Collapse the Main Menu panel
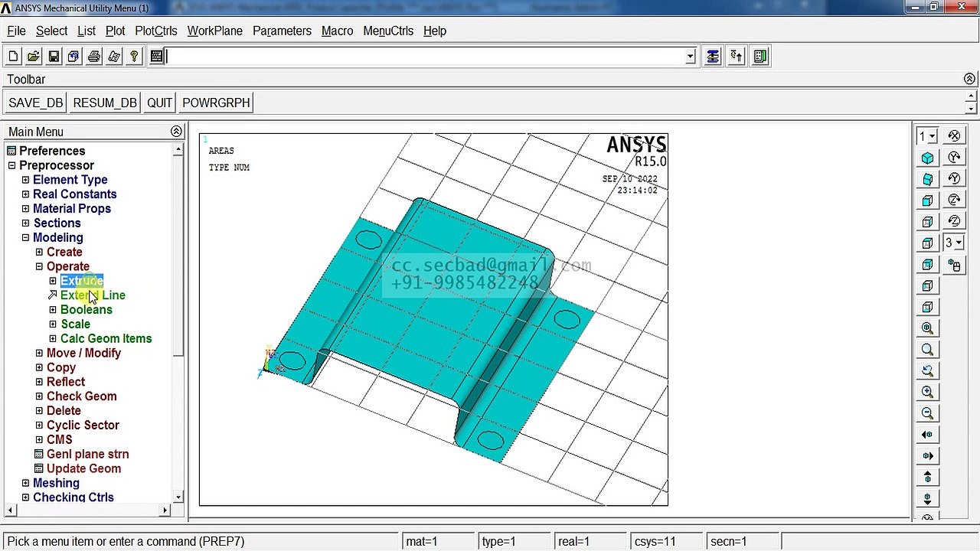 click(x=176, y=132)
